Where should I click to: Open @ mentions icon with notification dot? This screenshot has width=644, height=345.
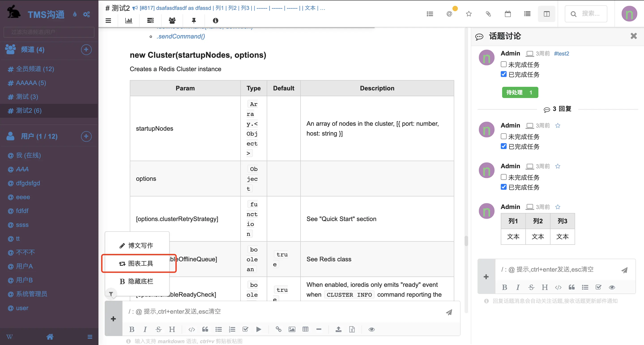pos(449,14)
